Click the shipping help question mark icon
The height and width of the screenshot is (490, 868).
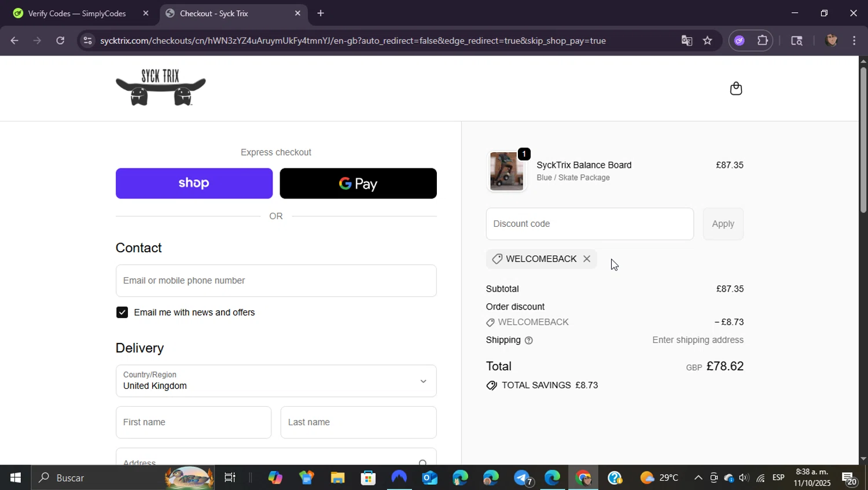pyautogui.click(x=528, y=341)
